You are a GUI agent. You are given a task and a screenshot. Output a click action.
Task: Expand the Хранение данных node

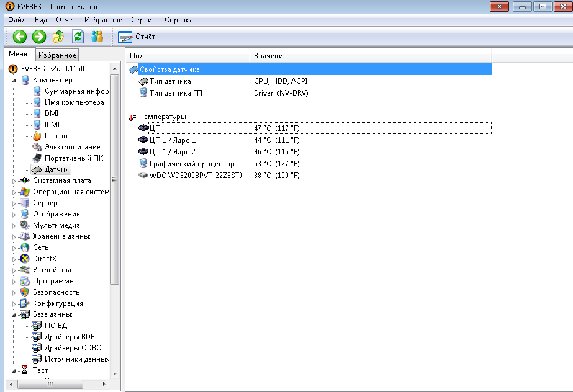point(14,237)
